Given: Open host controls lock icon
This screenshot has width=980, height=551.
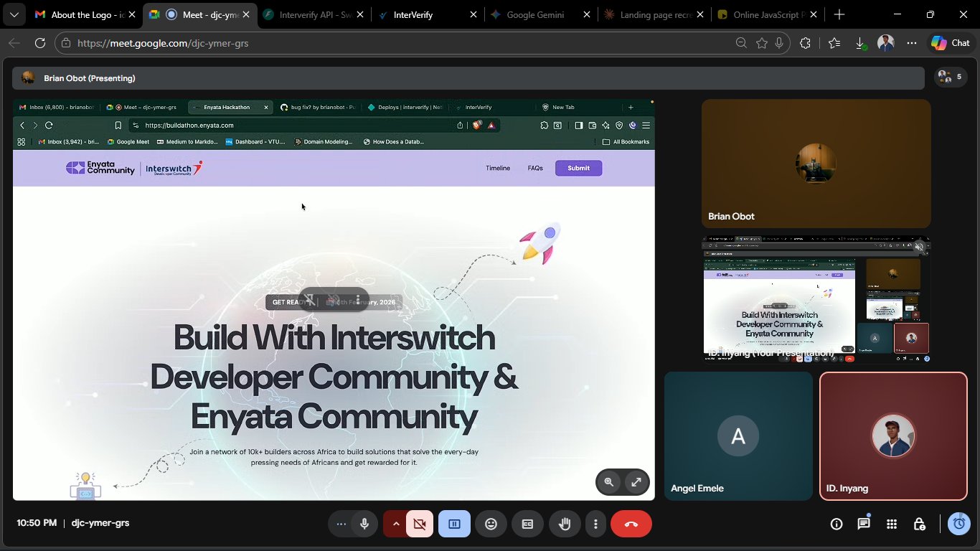Looking at the screenshot, I should click(x=919, y=524).
